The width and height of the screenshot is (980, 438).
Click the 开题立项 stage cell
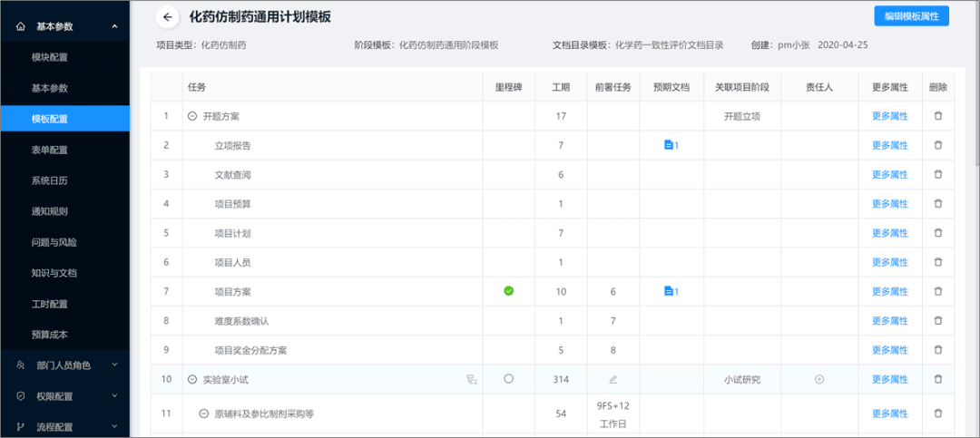(742, 116)
